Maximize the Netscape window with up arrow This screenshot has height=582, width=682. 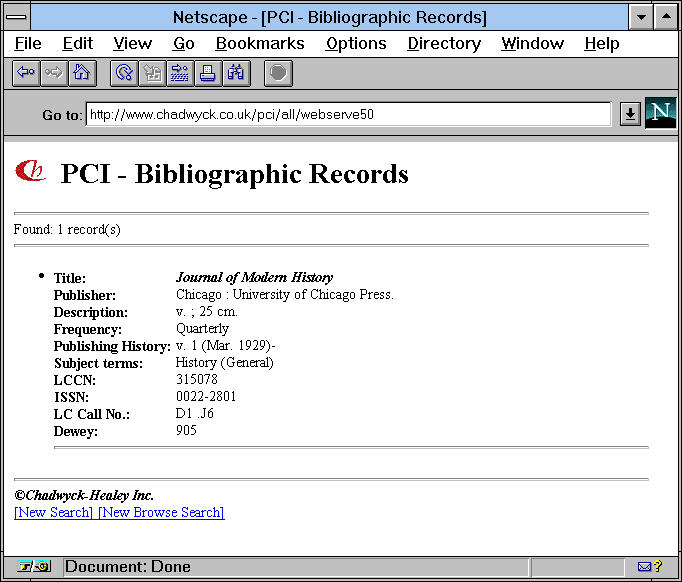666,17
